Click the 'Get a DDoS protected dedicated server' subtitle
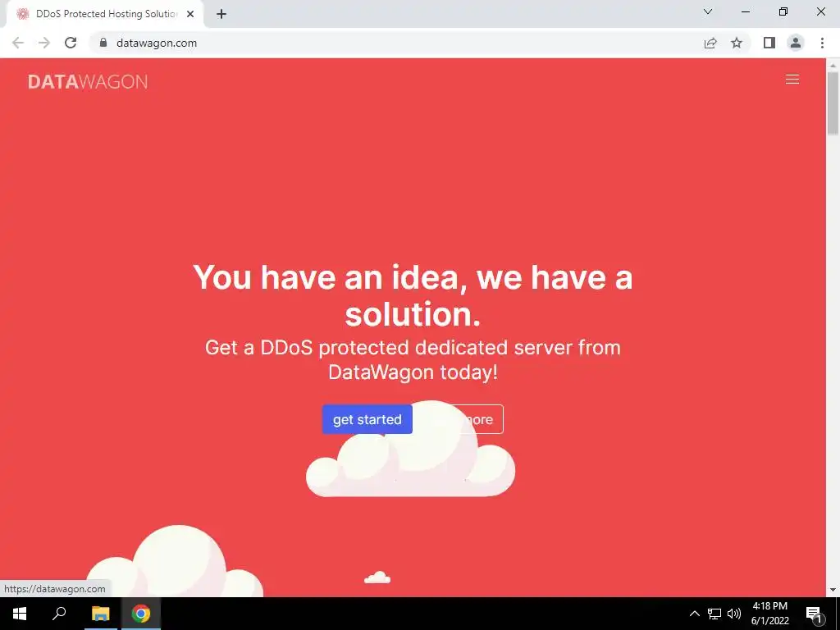The width and height of the screenshot is (840, 630). pos(413,359)
